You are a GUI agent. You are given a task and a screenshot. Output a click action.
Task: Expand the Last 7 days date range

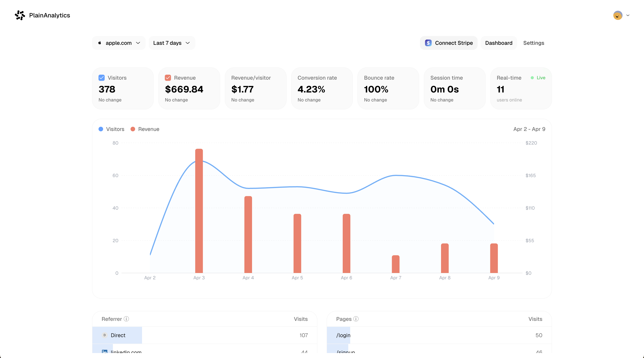tap(172, 43)
